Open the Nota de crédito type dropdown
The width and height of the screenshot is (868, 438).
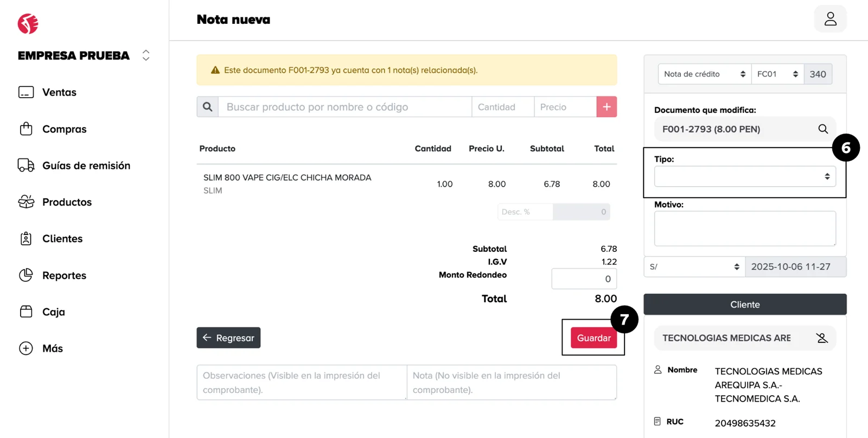click(704, 74)
